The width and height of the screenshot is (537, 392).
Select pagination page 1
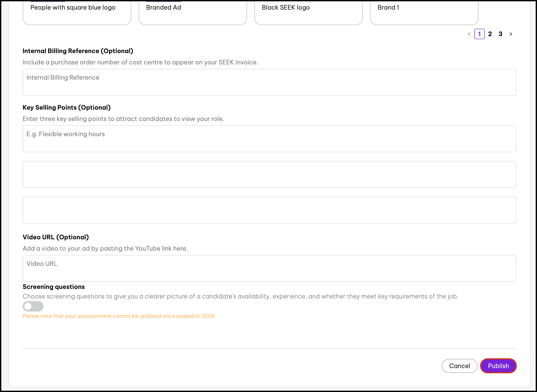pyautogui.click(x=479, y=34)
